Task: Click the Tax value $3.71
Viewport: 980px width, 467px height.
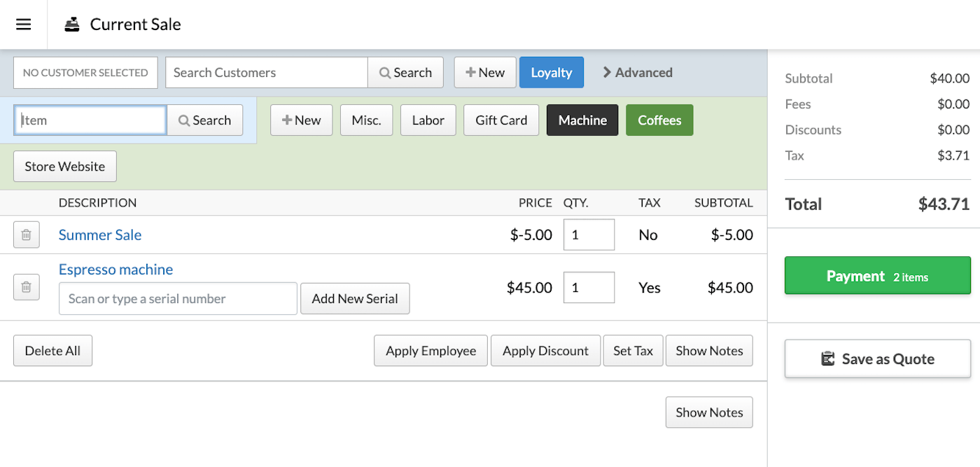Action: [x=953, y=155]
